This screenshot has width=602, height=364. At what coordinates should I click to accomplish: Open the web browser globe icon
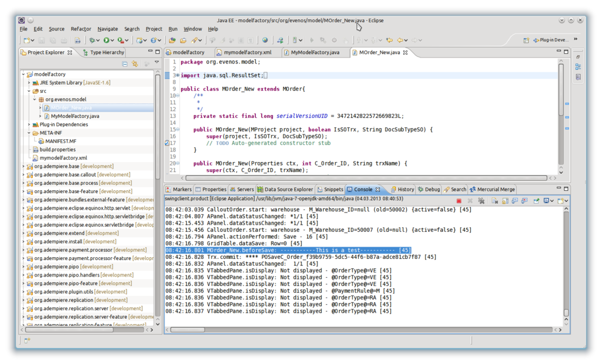(265, 41)
